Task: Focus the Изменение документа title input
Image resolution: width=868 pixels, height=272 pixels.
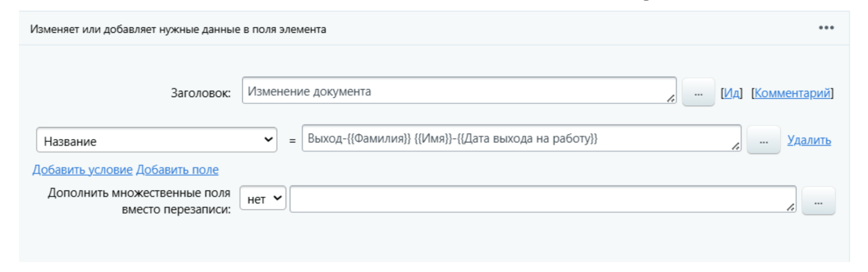Action: click(x=455, y=91)
